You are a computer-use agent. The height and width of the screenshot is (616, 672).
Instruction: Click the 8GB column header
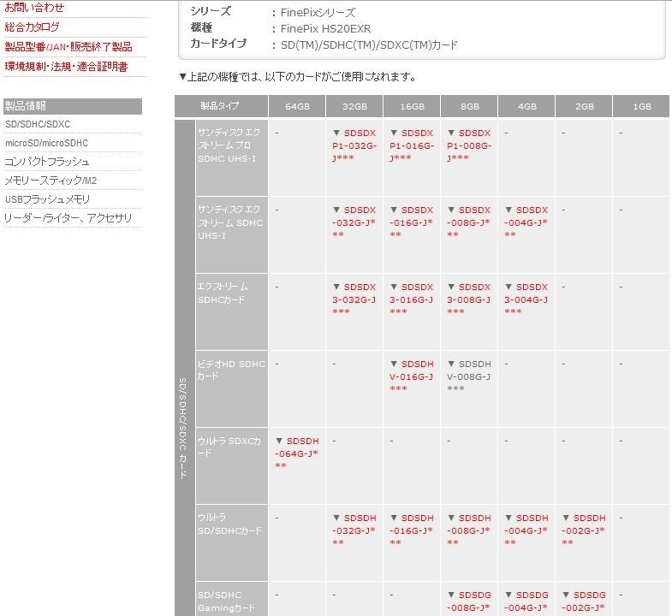coord(469,106)
